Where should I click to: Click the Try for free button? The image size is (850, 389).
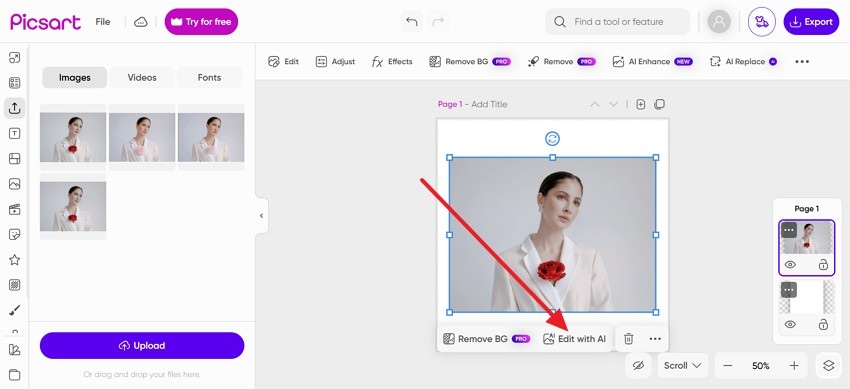click(x=201, y=22)
